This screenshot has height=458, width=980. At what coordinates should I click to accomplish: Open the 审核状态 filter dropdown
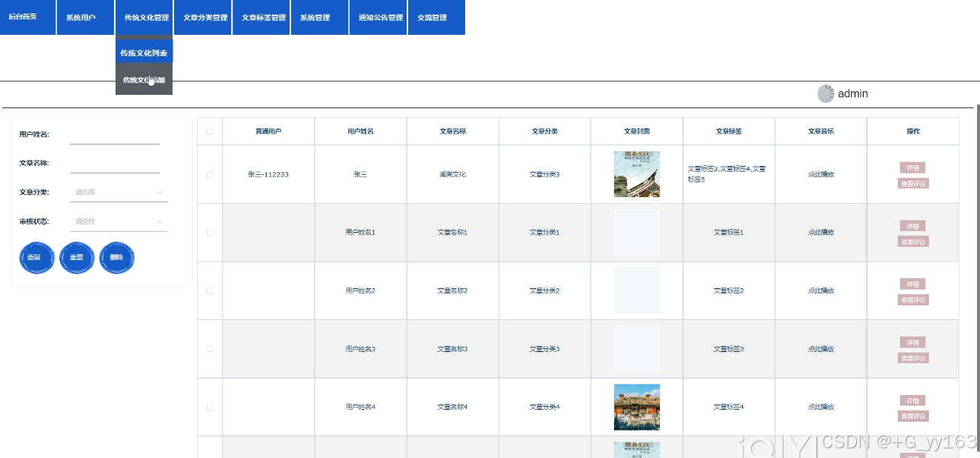click(119, 221)
